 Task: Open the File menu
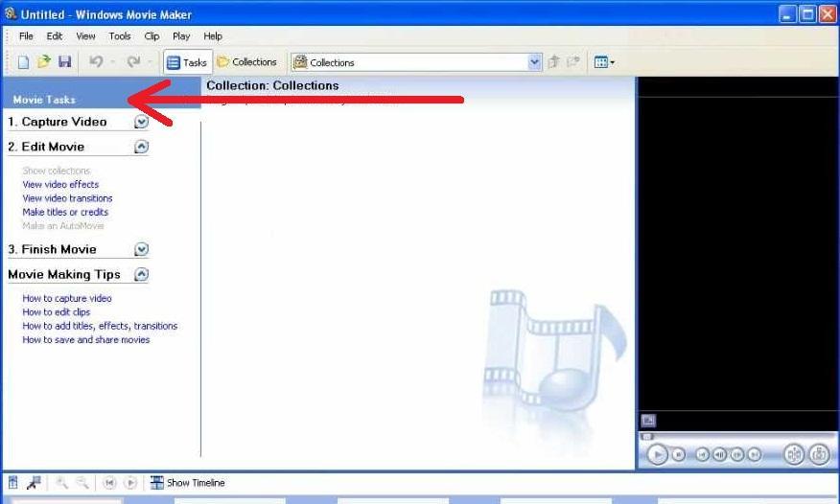(26, 35)
